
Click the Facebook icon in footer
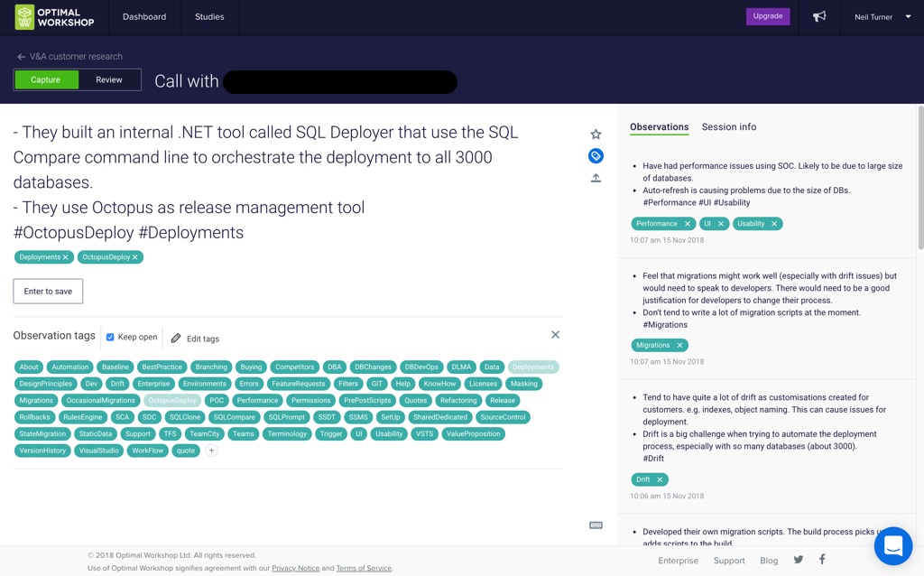pyautogui.click(x=822, y=560)
